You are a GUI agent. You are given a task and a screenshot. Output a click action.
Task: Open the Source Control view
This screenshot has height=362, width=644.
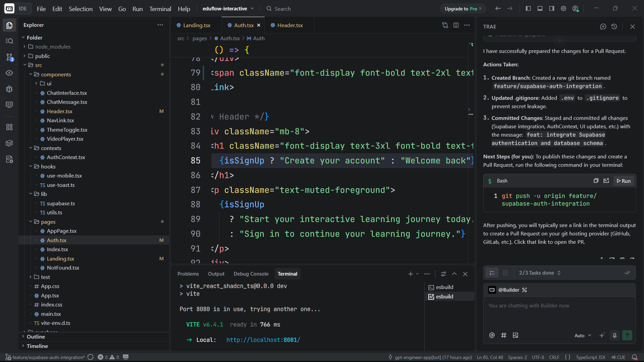point(9,57)
